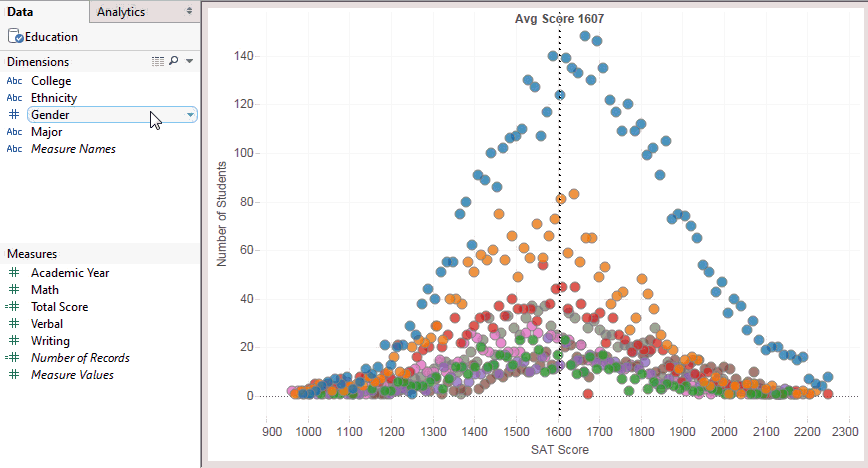This screenshot has width=868, height=468.
Task: Click the calculated-field icon beside Total Score
Action: coord(13,306)
